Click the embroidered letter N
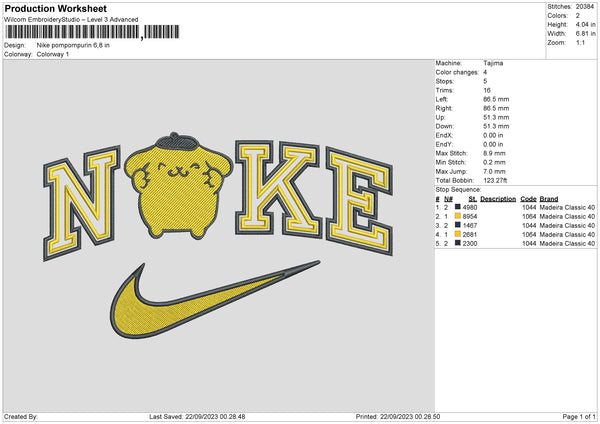Image resolution: width=600 pixels, height=424 pixels. point(82,203)
